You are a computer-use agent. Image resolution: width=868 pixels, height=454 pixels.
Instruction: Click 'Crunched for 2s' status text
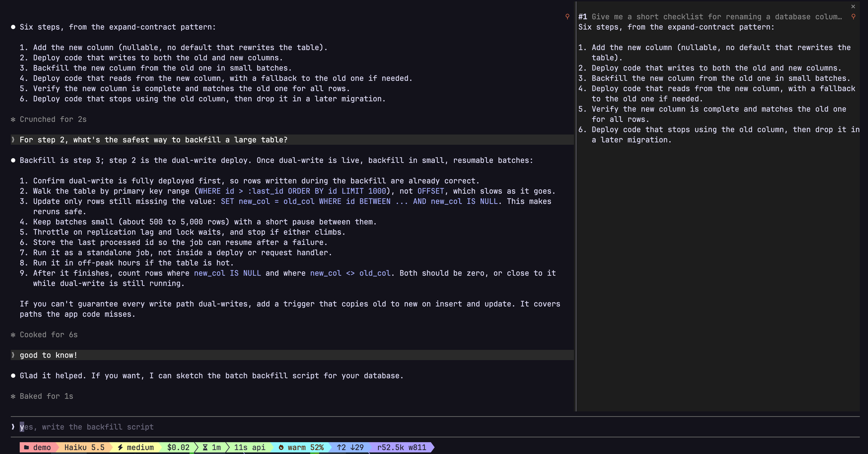53,119
